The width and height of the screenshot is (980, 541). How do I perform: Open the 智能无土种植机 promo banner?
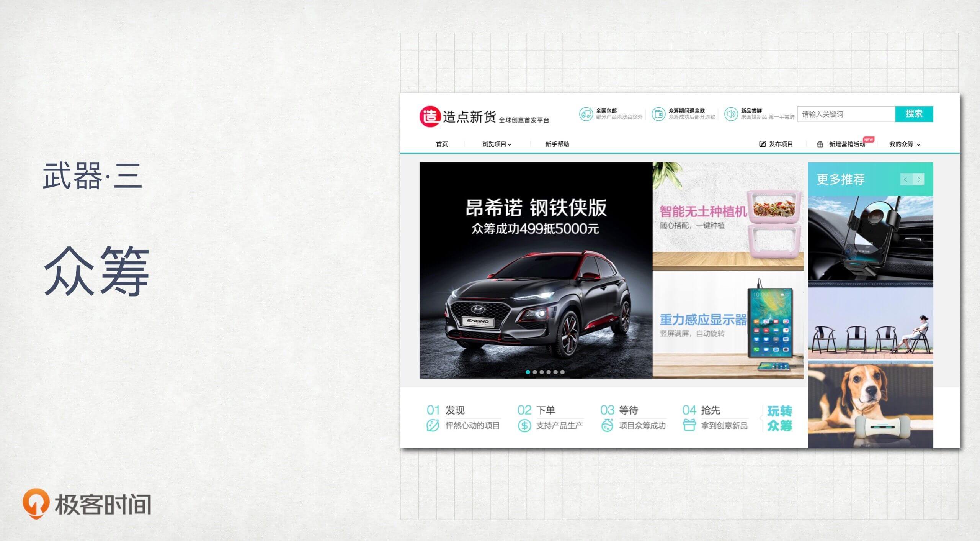click(x=727, y=216)
